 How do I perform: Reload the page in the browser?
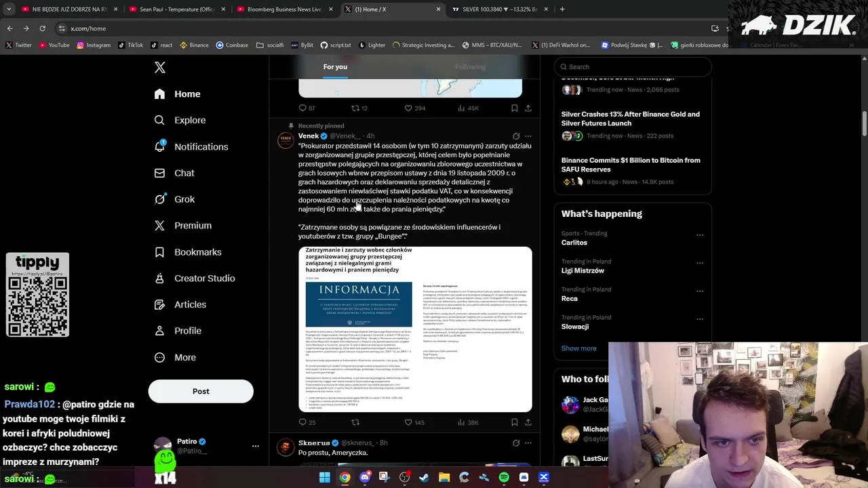coord(42,28)
